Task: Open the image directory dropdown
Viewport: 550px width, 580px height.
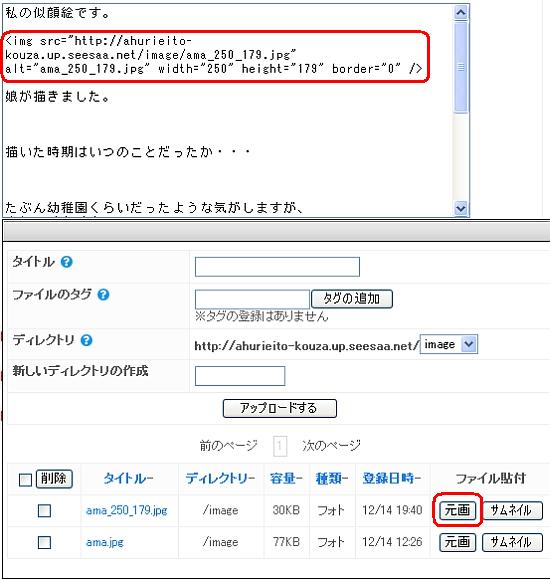Action: click(x=449, y=344)
